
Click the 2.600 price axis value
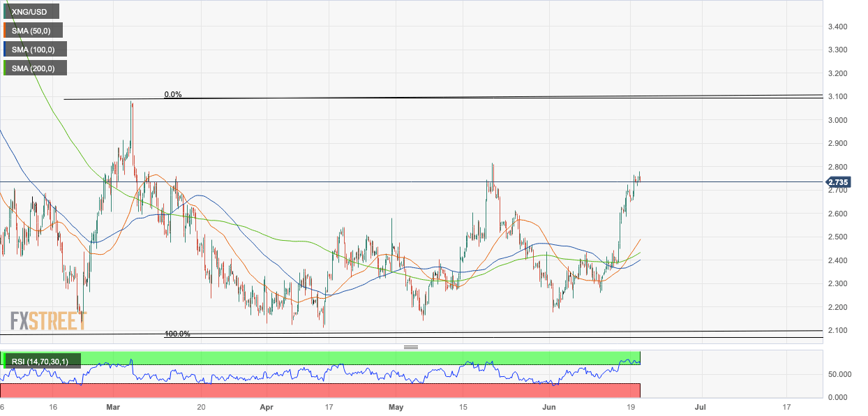pyautogui.click(x=838, y=214)
